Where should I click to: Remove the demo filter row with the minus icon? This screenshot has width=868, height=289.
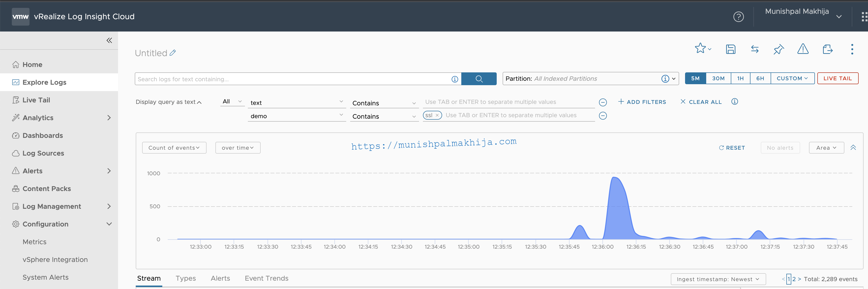[603, 116]
